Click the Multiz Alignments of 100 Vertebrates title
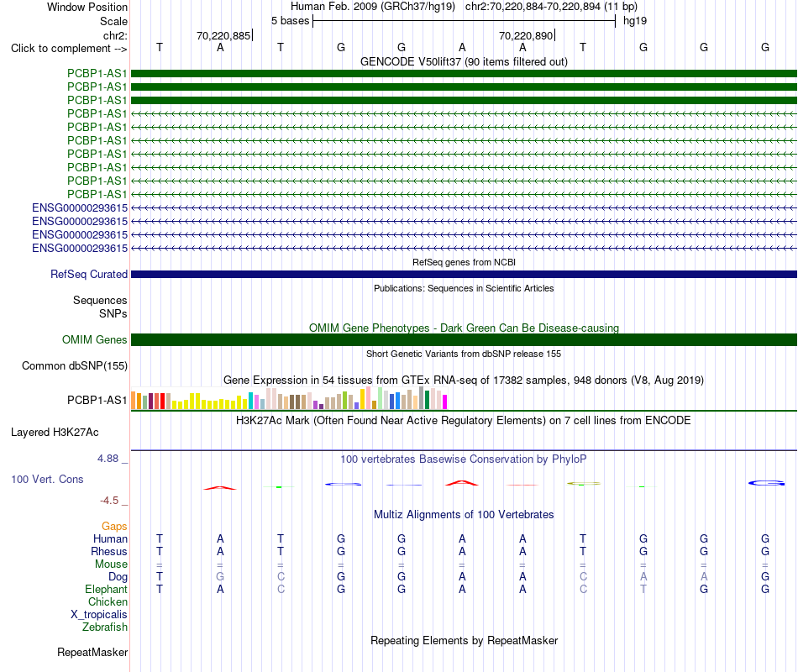The width and height of the screenshot is (798, 672). click(464, 515)
